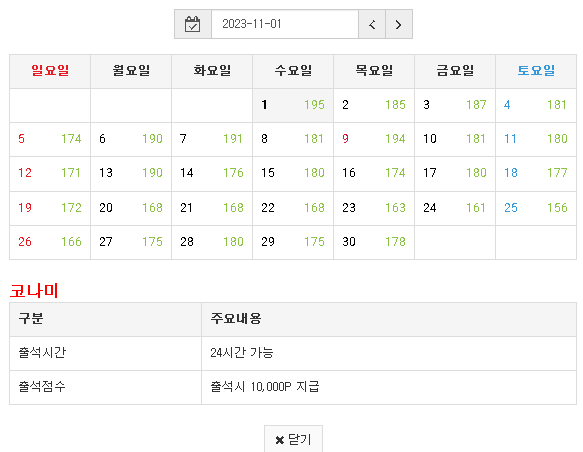Go to the previous month arrow
Viewport: 583px width, 452px height.
(372, 24)
